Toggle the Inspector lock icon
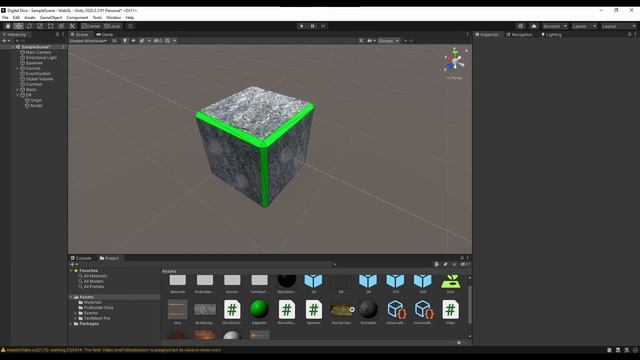 pyautogui.click(x=629, y=35)
